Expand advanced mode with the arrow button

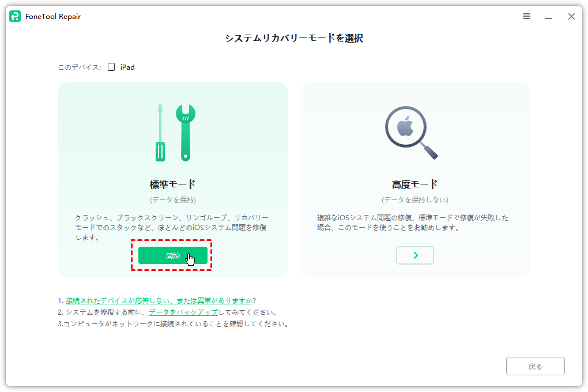(415, 255)
